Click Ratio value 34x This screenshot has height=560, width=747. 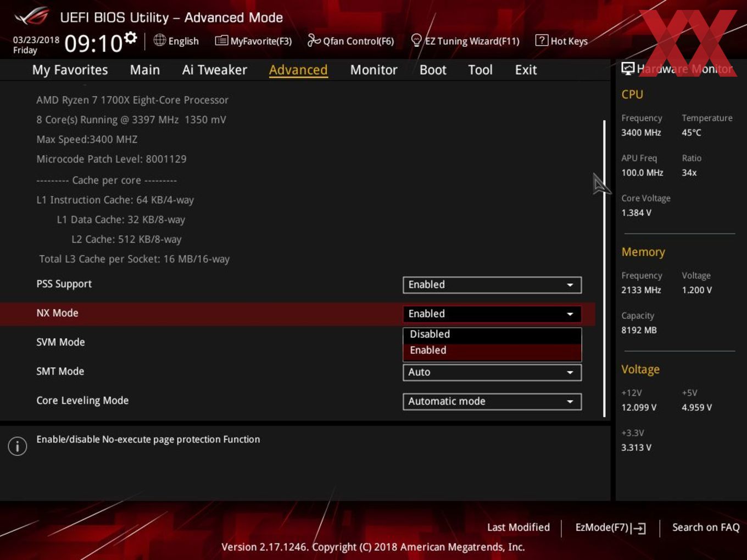pos(689,172)
